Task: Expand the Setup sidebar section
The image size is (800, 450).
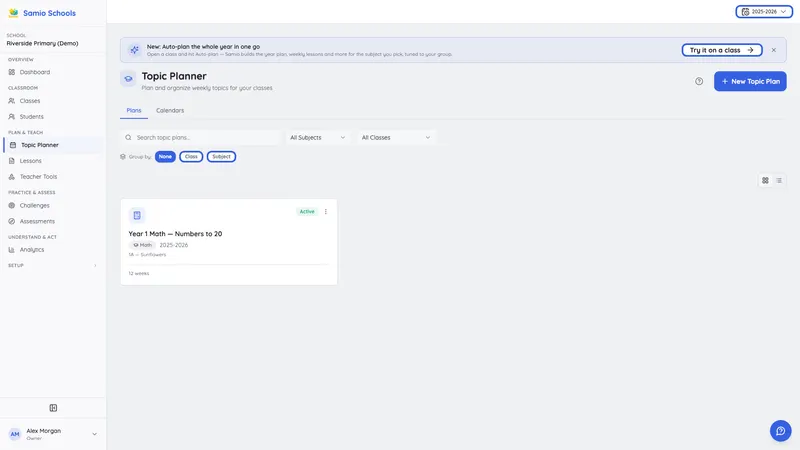Action: click(x=53, y=265)
